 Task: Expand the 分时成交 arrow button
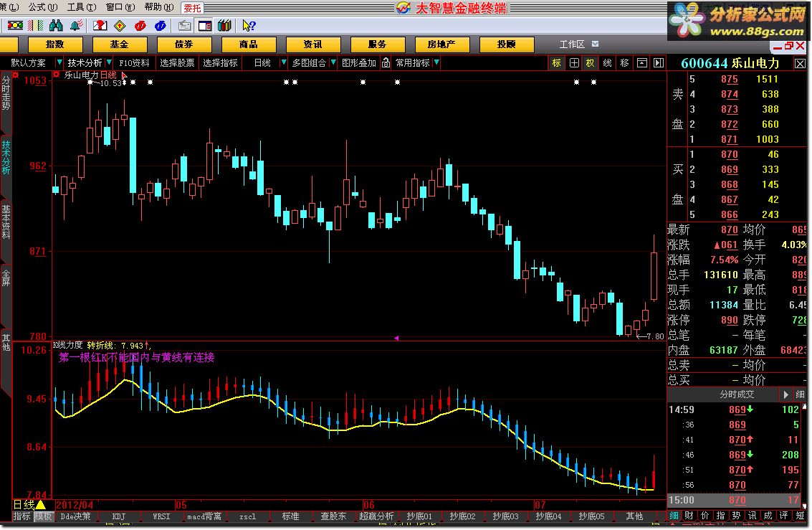(x=785, y=394)
